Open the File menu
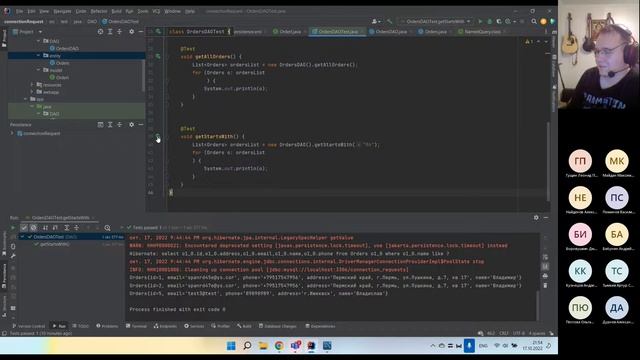 (19, 11)
